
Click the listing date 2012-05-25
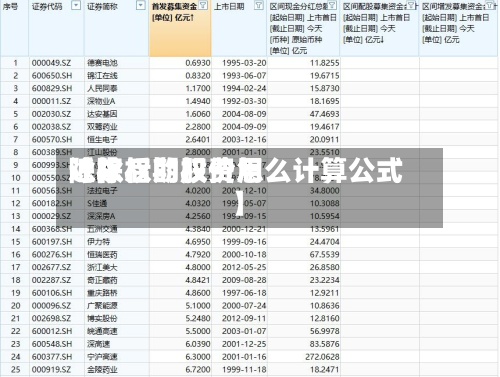coord(244,267)
